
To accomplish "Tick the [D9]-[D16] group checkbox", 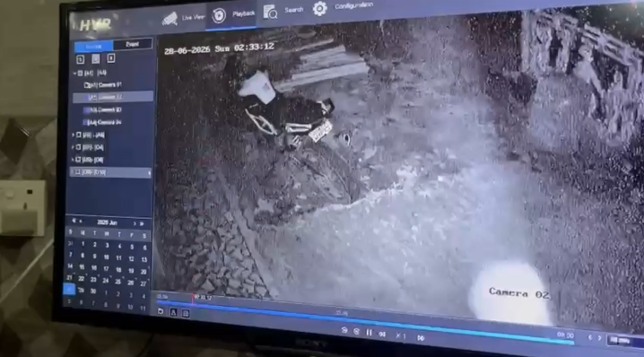I will tap(78, 172).
